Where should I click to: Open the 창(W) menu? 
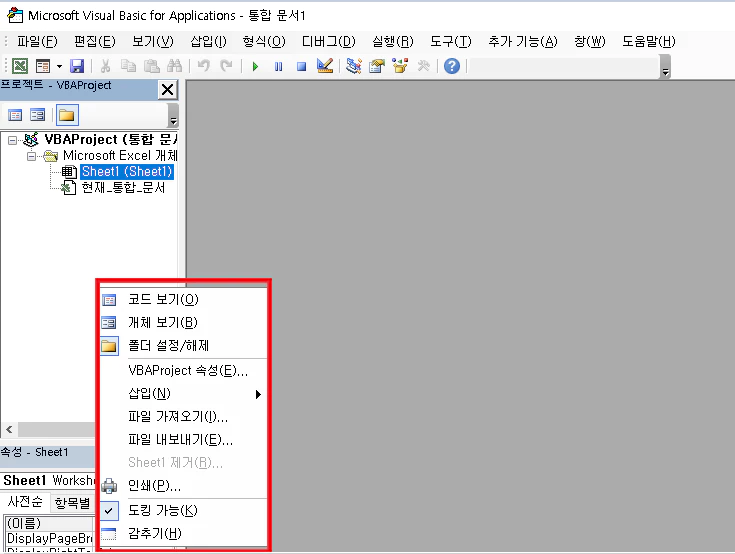pos(590,41)
